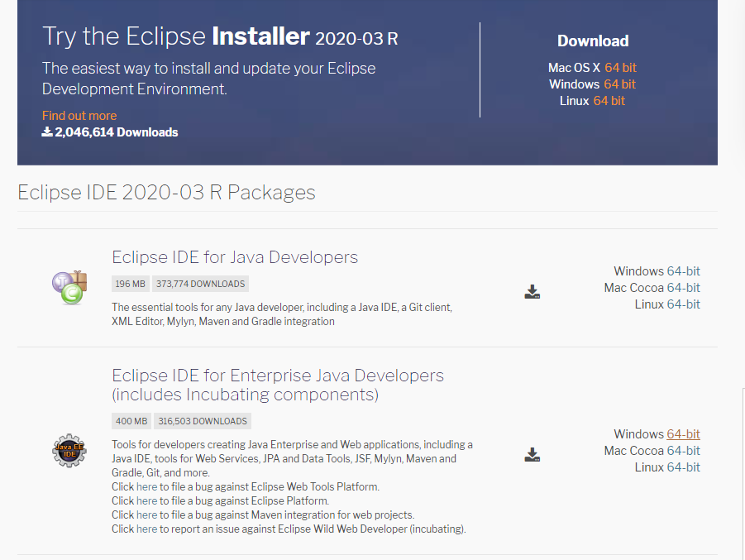Image resolution: width=745 pixels, height=560 pixels.
Task: Click the 2,046,614 Downloads counter text
Action: click(117, 132)
